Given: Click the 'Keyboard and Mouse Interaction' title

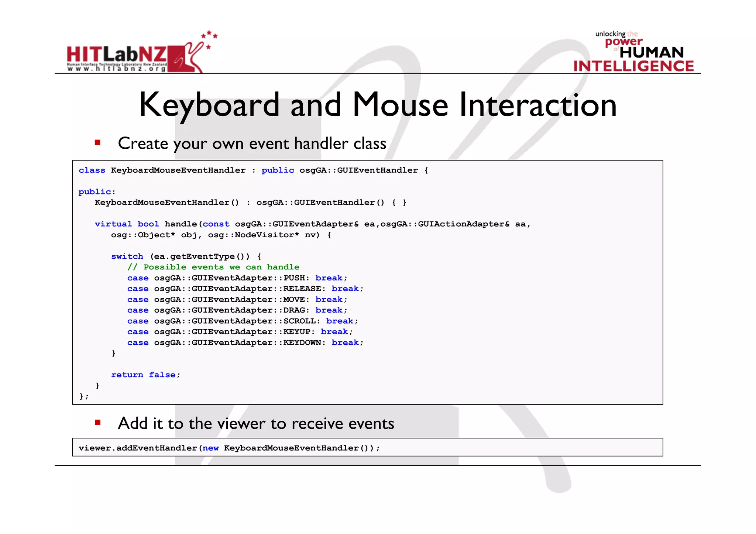Looking at the screenshot, I should coord(378,105).
